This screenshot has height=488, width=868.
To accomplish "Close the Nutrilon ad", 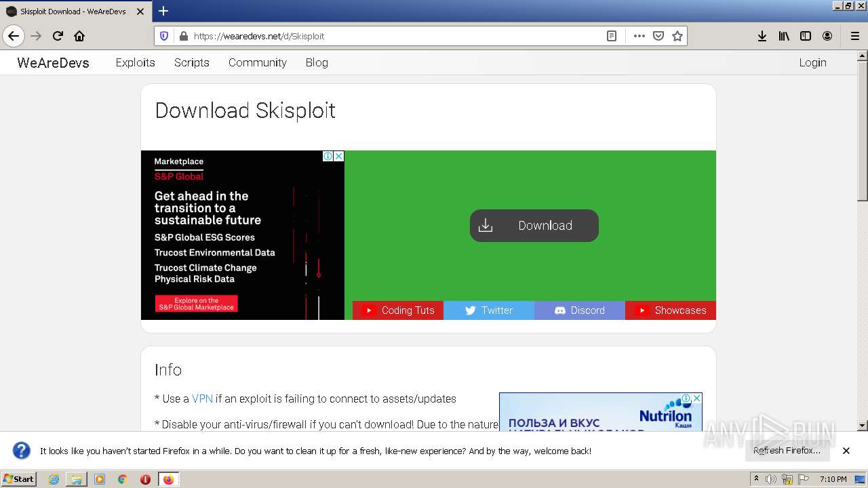I will 696,399.
